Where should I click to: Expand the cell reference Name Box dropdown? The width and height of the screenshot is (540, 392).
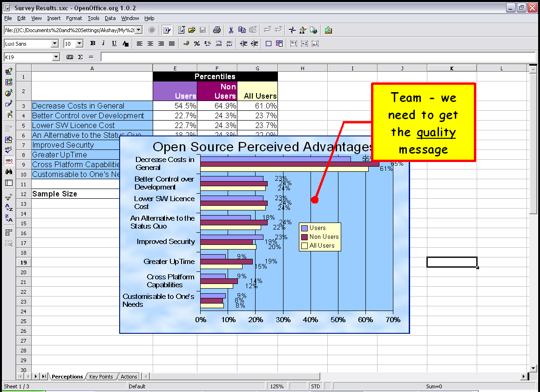point(56,57)
